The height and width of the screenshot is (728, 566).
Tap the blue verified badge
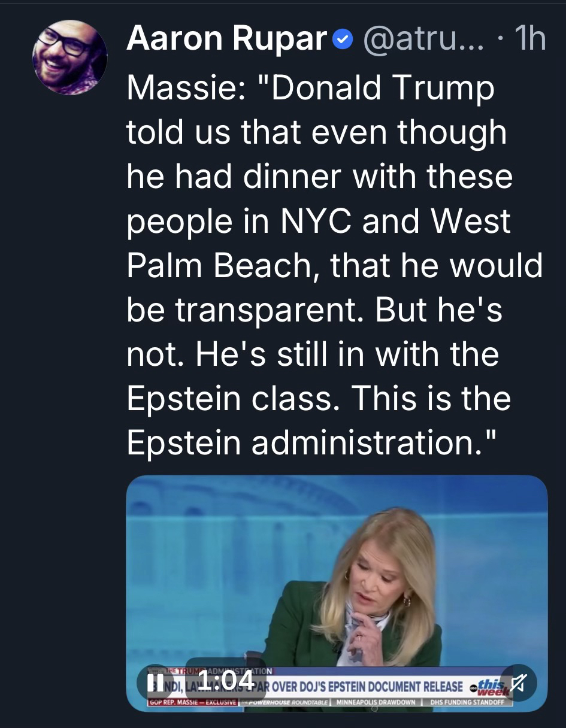pyautogui.click(x=341, y=41)
